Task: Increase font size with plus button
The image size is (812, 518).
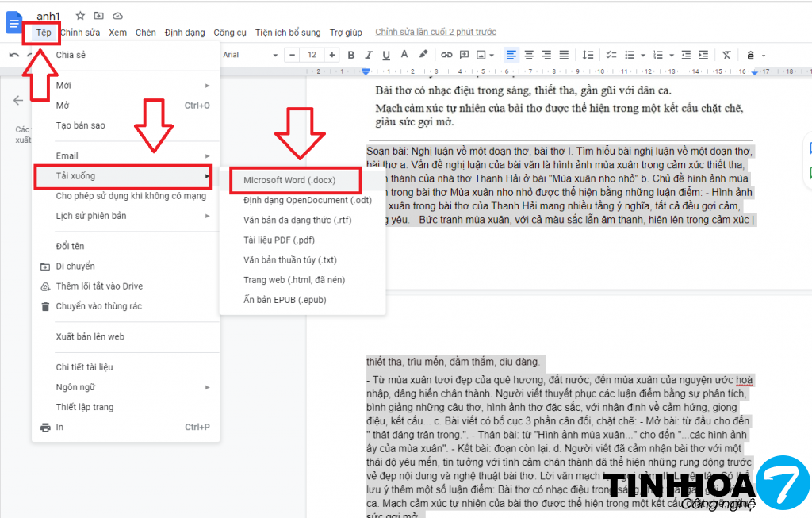Action: pyautogui.click(x=331, y=55)
